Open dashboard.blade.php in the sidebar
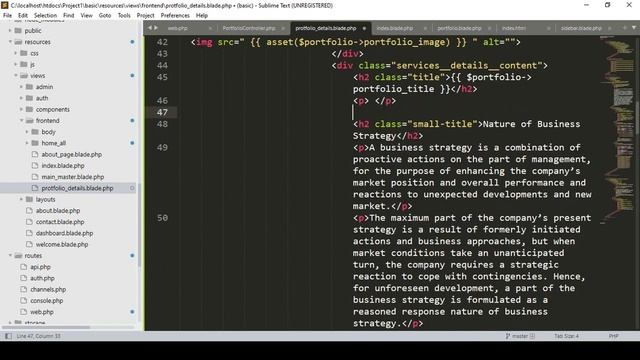 pyautogui.click(x=64, y=233)
